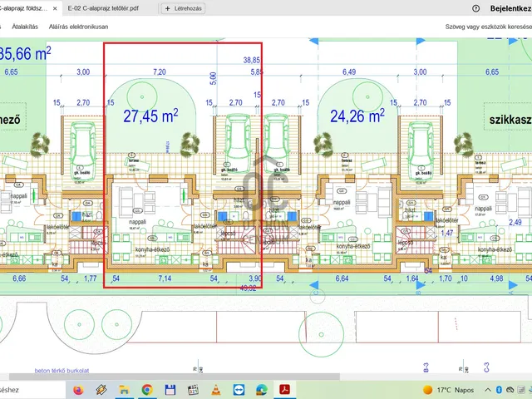Click the nappali label in the outlined unit
Image resolution: width=532 pixels, height=399 pixels.
tap(138, 222)
